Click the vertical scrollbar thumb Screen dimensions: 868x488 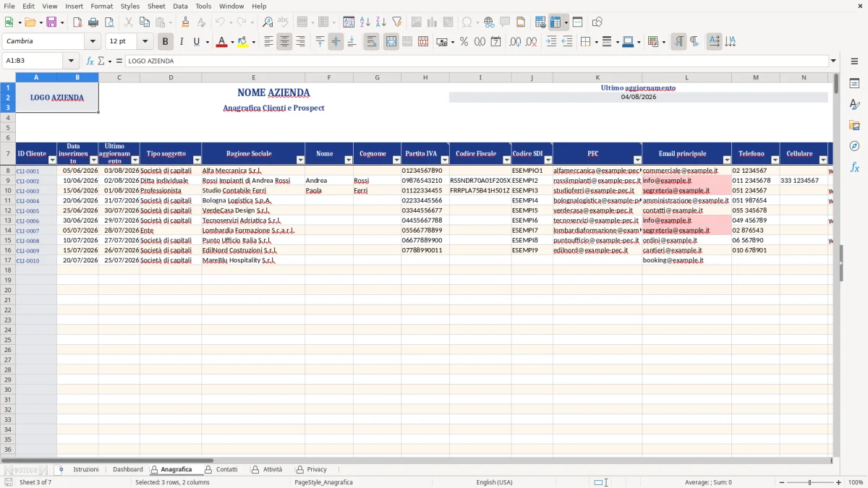[836, 83]
